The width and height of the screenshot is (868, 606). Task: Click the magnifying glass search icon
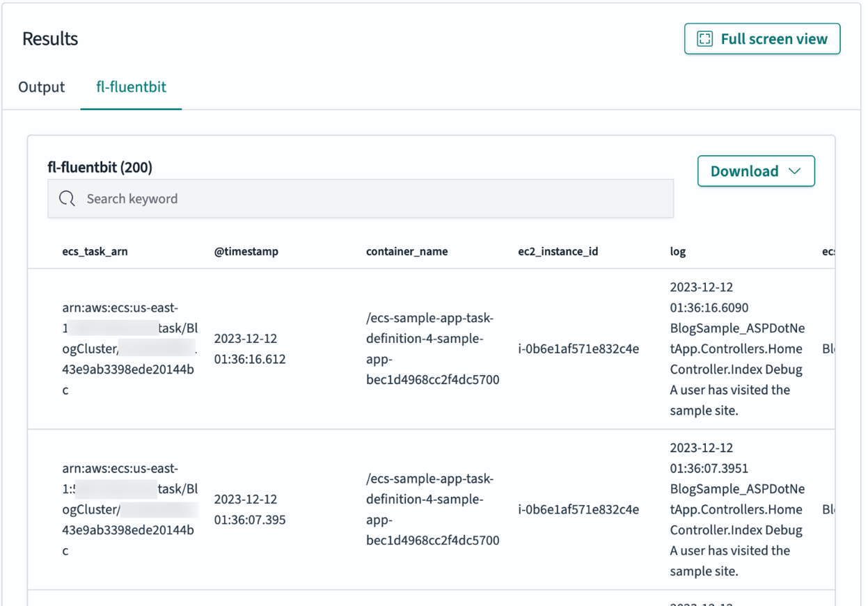(67, 198)
